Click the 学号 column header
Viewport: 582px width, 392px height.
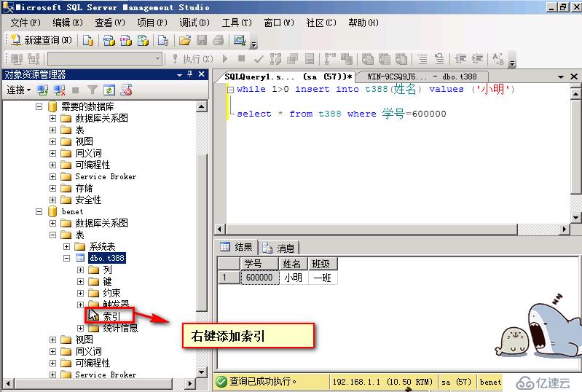259,264
